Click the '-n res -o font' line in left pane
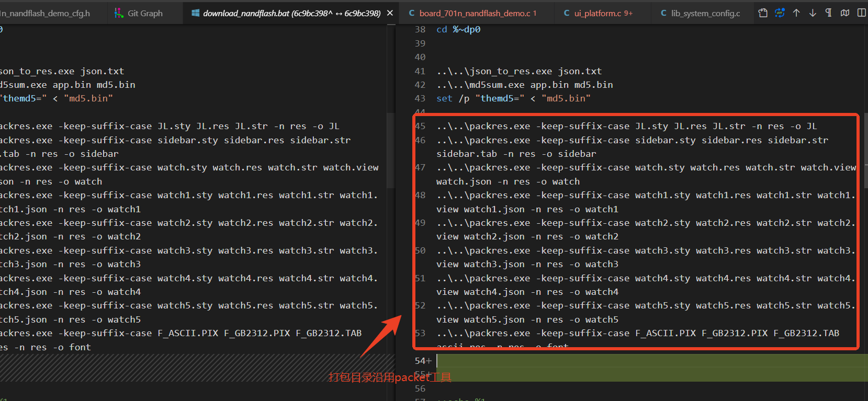The height and width of the screenshot is (401, 868). [x=46, y=347]
